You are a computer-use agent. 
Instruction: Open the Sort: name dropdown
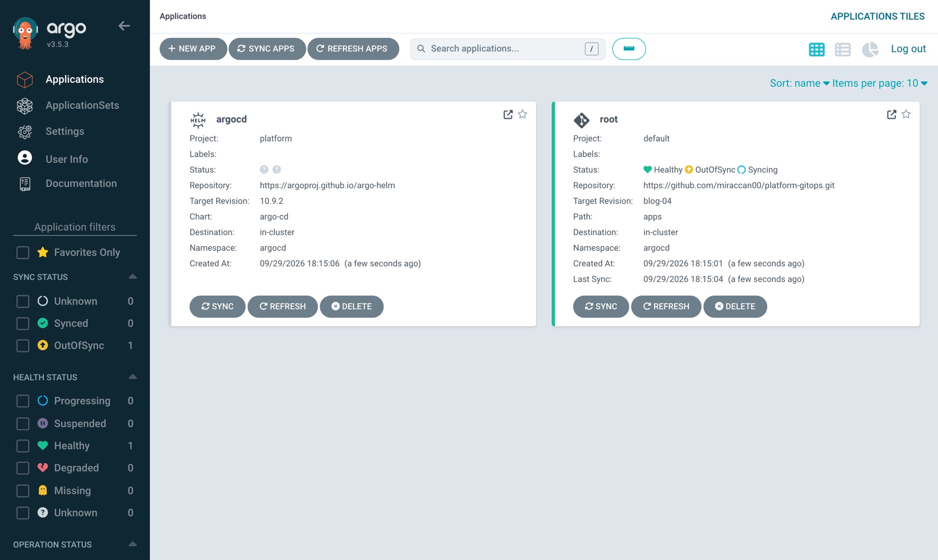tap(799, 83)
